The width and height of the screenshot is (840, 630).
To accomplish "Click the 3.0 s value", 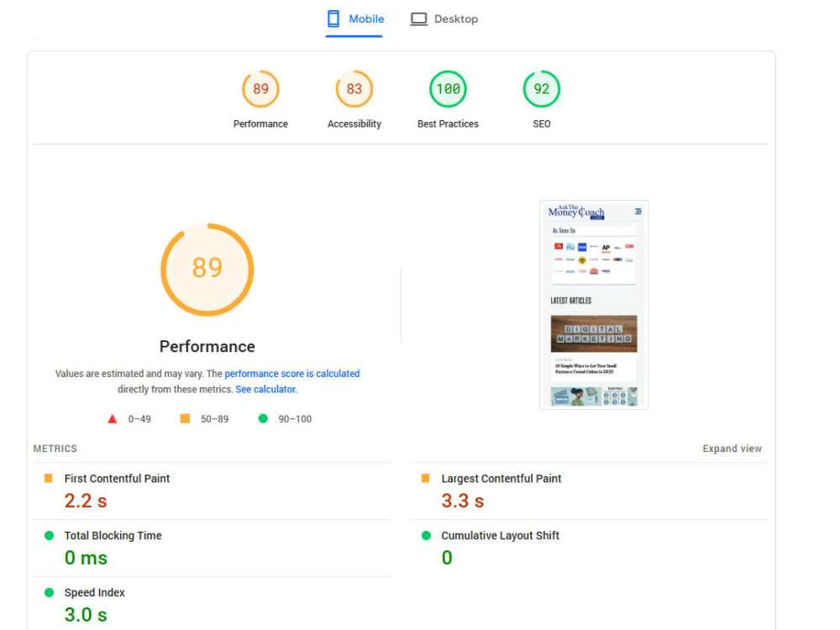I will pos(86,615).
